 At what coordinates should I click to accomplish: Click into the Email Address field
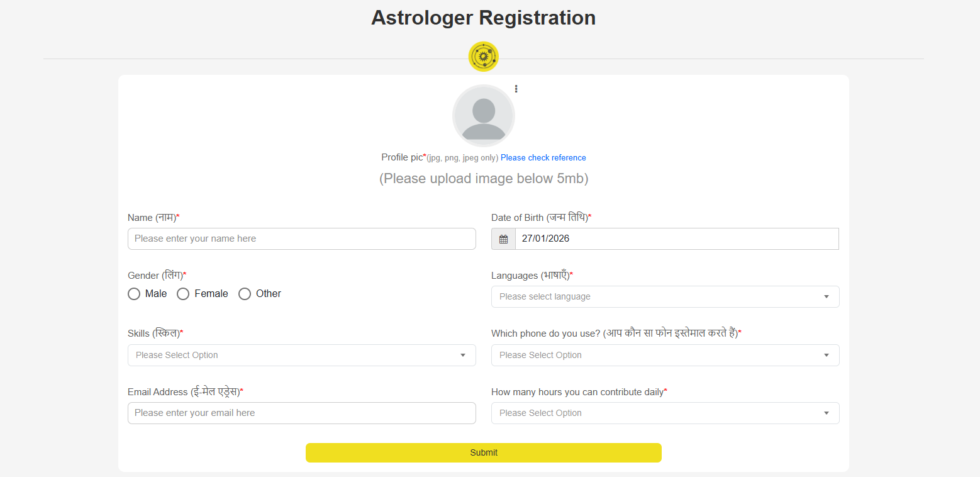(301, 413)
